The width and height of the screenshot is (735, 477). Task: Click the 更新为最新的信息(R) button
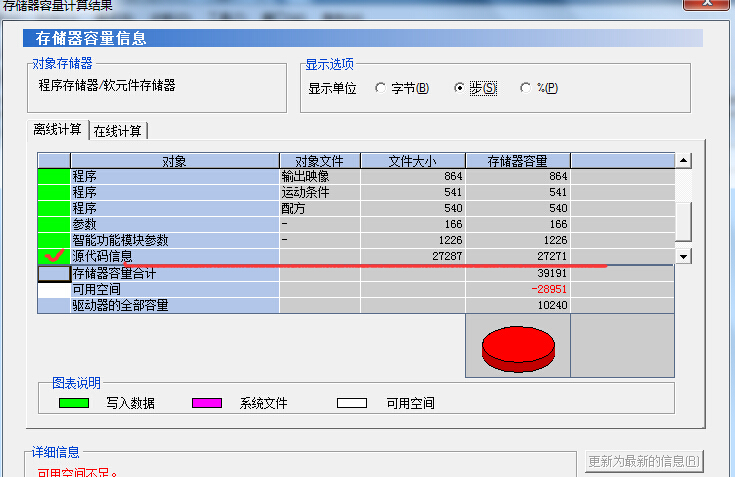pos(645,461)
